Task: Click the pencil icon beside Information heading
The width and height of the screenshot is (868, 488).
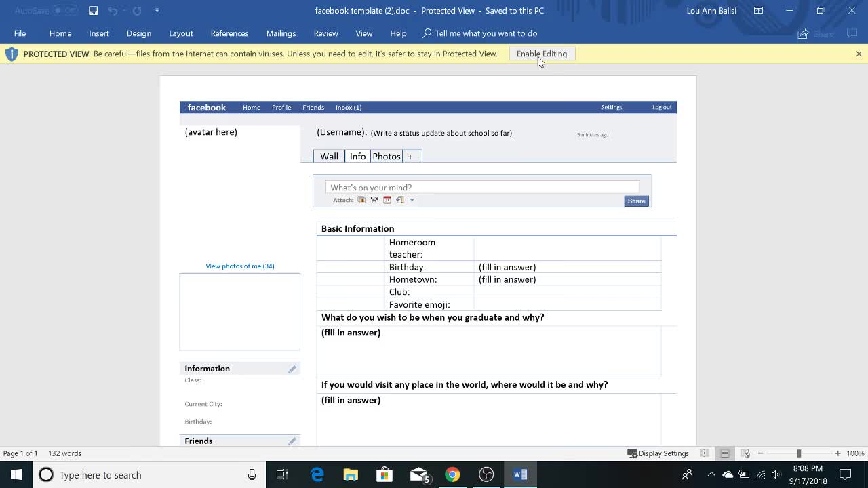Action: click(292, 369)
